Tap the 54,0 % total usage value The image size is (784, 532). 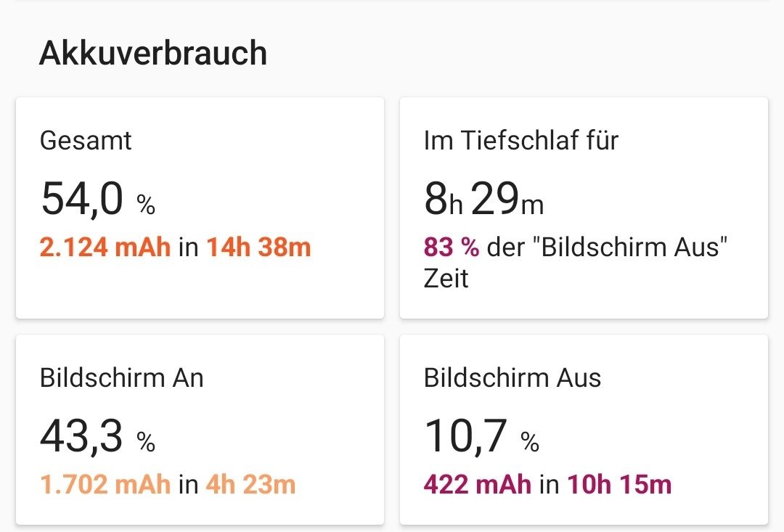pos(98,199)
